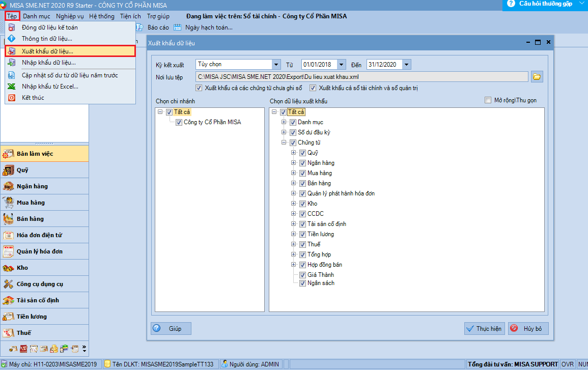Expand the Hợp đồng bán tree node

[294, 265]
